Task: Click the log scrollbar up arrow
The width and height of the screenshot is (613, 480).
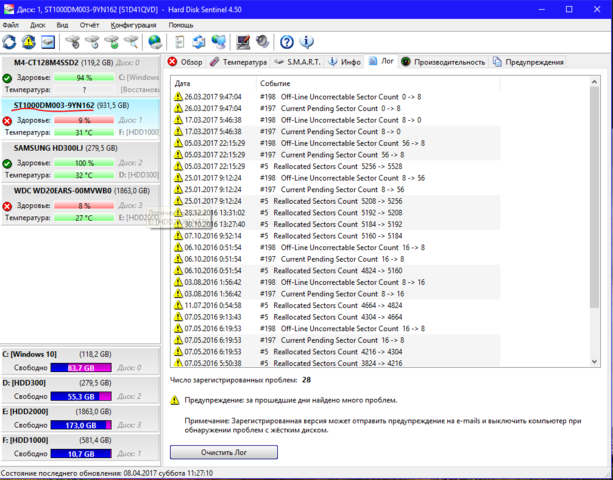Action: 595,82
